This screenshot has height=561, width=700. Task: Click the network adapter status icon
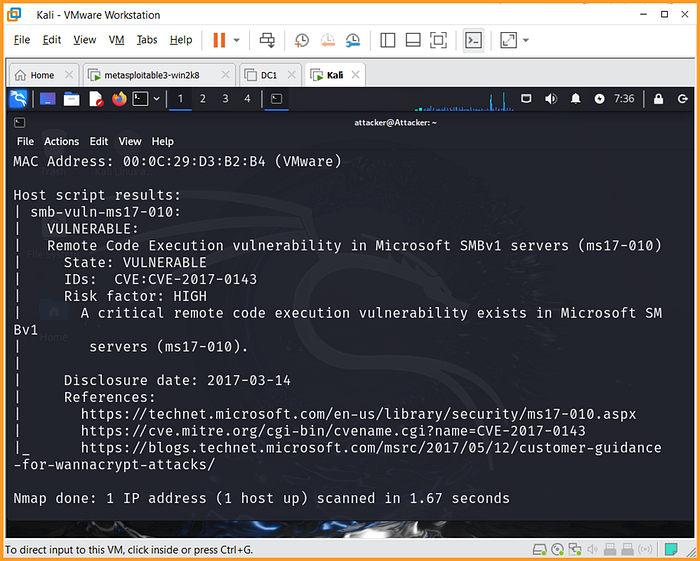click(x=575, y=549)
